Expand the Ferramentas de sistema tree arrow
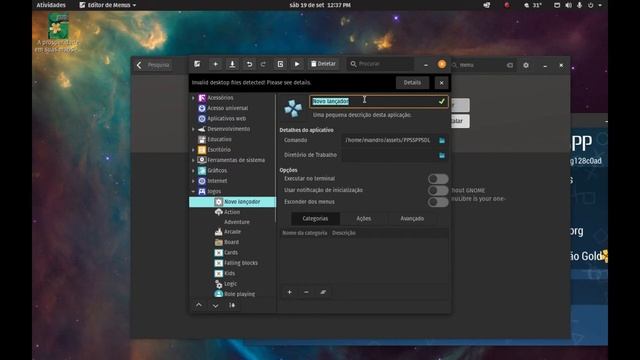The image size is (640, 360). point(193,160)
